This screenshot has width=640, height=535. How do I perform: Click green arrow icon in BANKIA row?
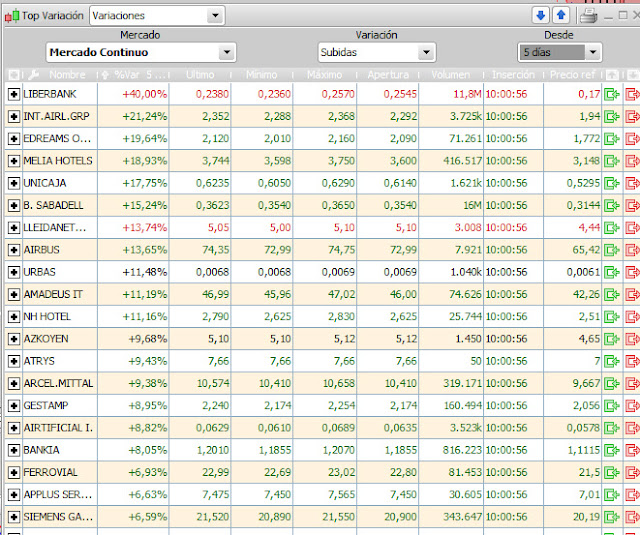click(612, 451)
